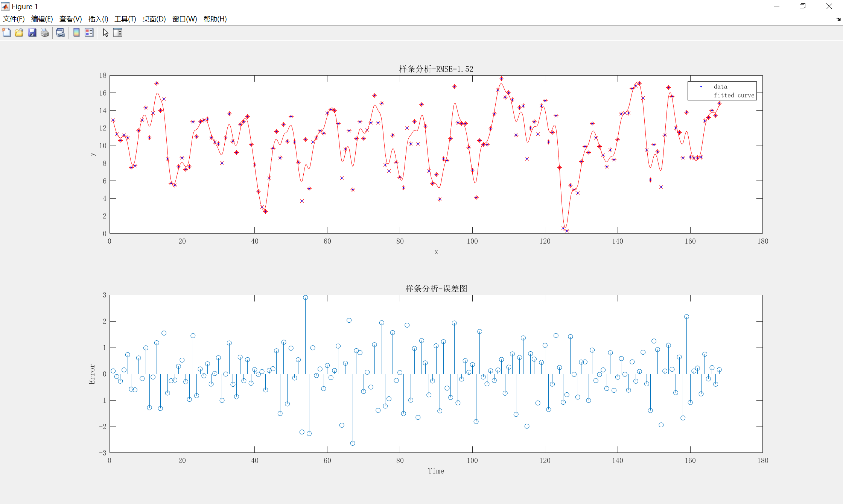Click the dock figure arrow icon
This screenshot has height=504, width=843.
[x=838, y=19]
